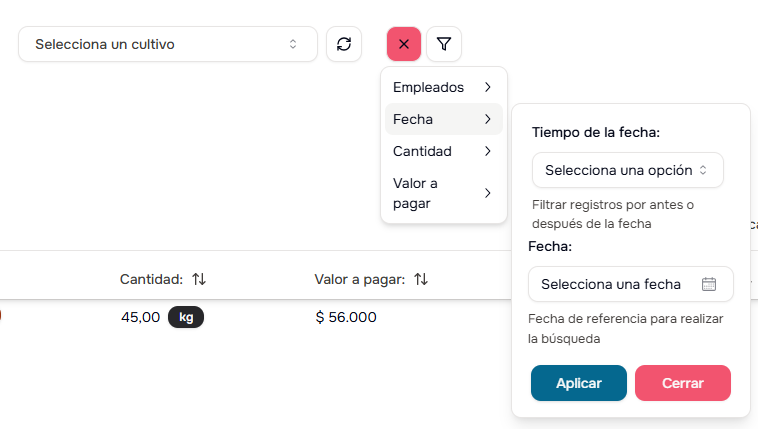The height and width of the screenshot is (429, 758).
Task: Open the Selecciona una opción dropdown
Action: pos(627,170)
